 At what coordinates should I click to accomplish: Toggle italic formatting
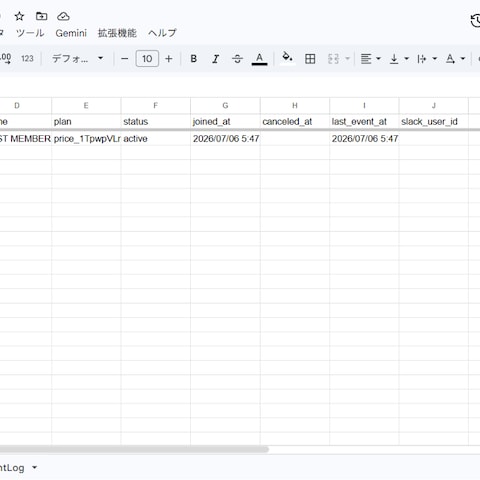216,59
